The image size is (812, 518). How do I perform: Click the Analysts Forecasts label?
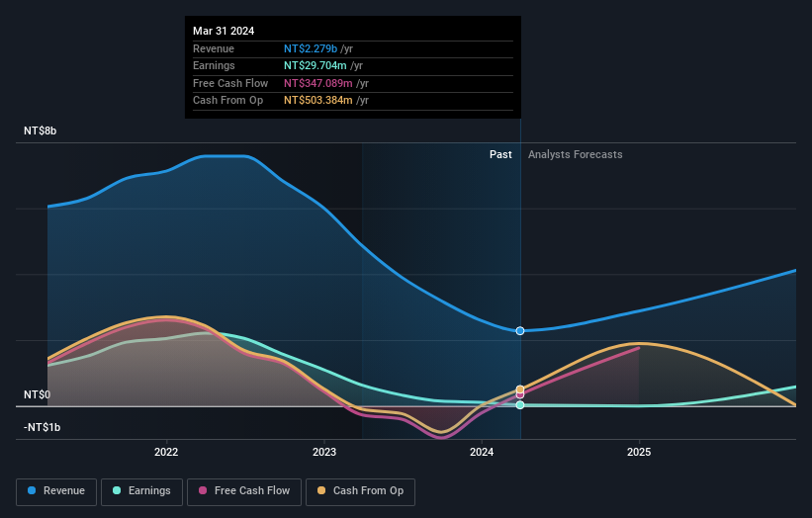(576, 154)
